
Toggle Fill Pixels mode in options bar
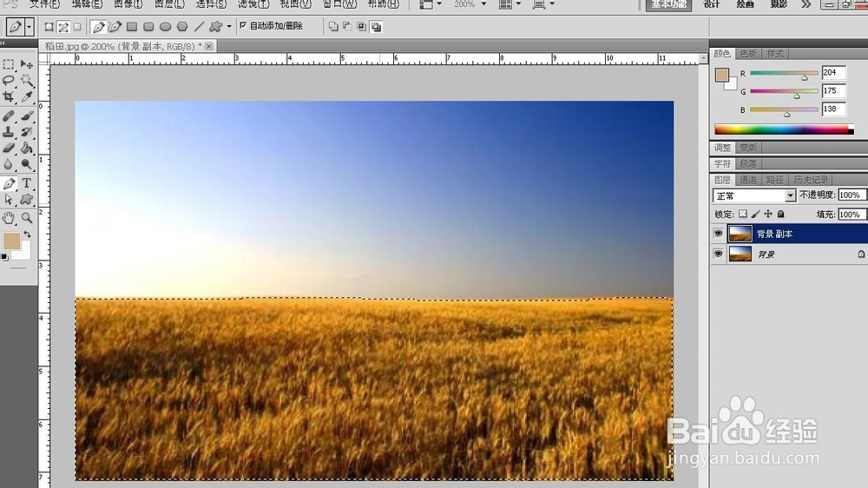click(x=77, y=27)
